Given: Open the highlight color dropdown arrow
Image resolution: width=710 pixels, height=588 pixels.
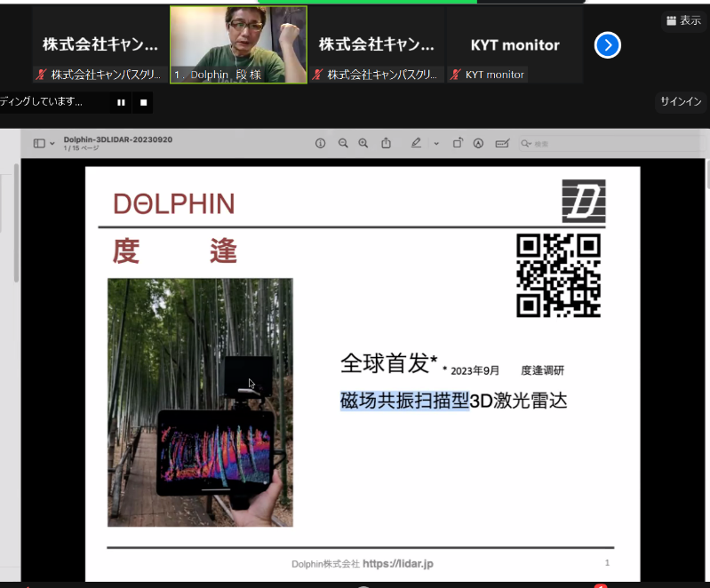Looking at the screenshot, I should coord(436,144).
